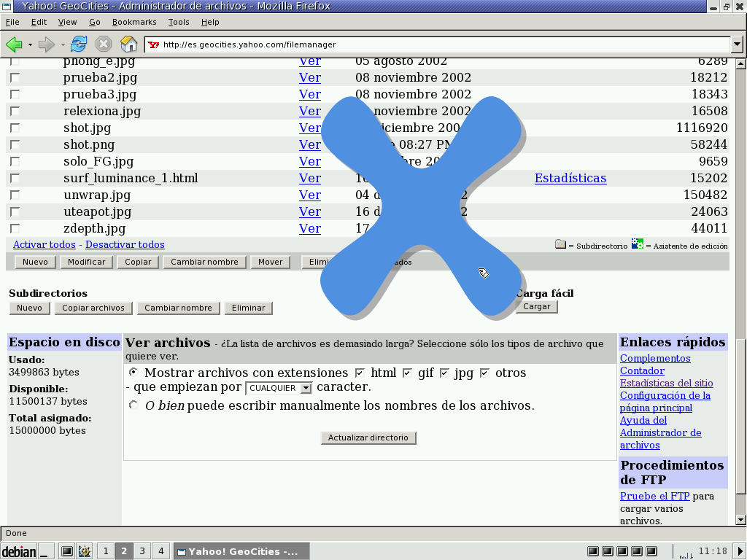
Task: Expand the address bar URL history dropdown
Action: click(737, 44)
